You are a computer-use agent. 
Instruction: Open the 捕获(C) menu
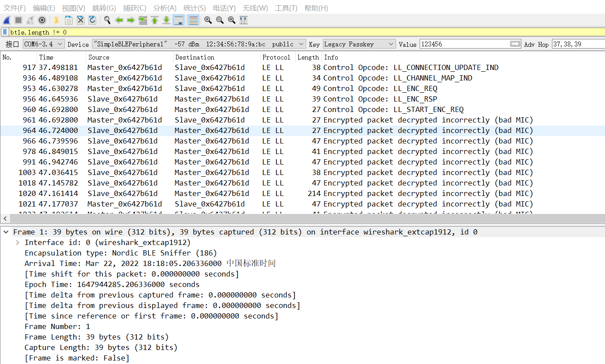134,8
